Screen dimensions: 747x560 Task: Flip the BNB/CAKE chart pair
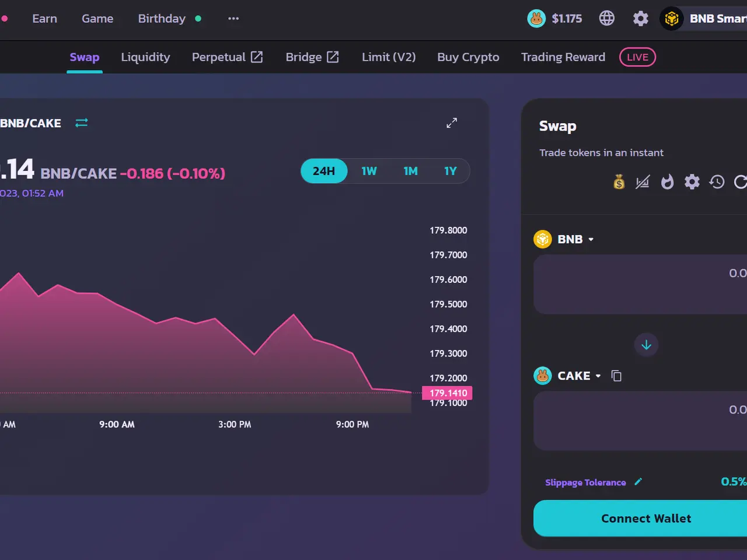[x=82, y=123]
